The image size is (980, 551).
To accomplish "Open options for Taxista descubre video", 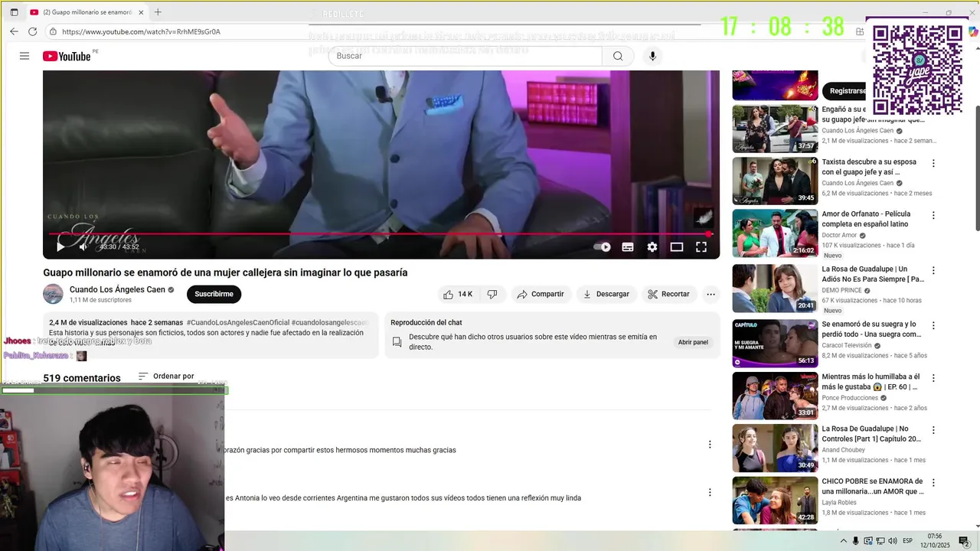I will tap(933, 163).
